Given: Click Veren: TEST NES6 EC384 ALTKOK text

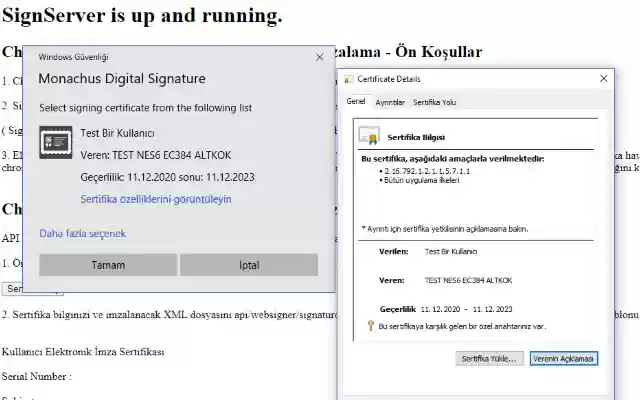Looking at the screenshot, I should (x=156, y=155).
